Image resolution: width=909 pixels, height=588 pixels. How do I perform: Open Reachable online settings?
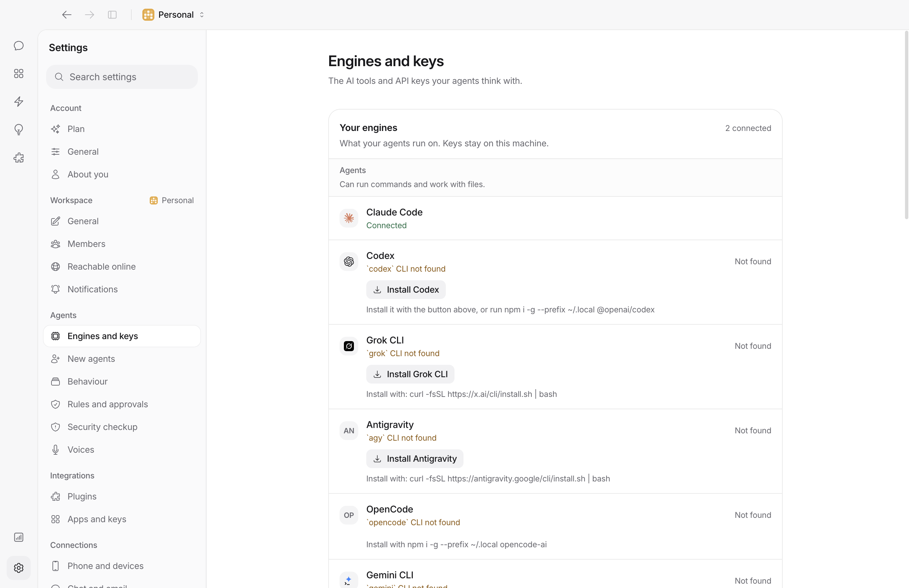pos(122,267)
